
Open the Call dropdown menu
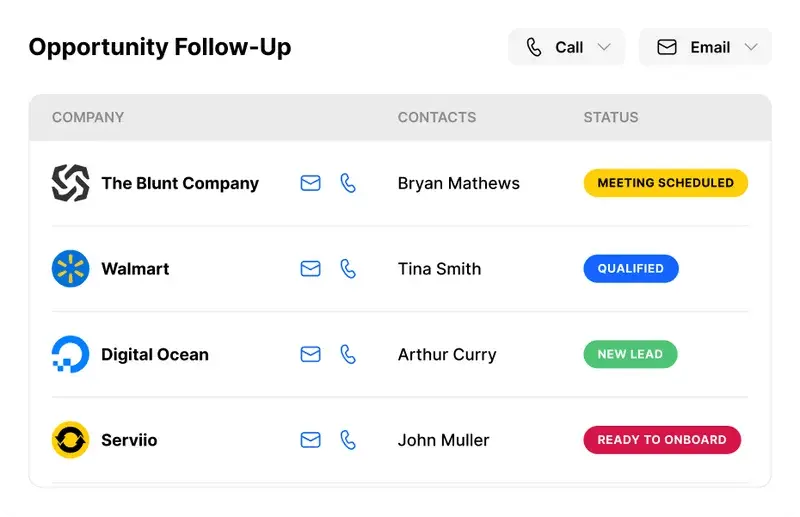[x=567, y=47]
